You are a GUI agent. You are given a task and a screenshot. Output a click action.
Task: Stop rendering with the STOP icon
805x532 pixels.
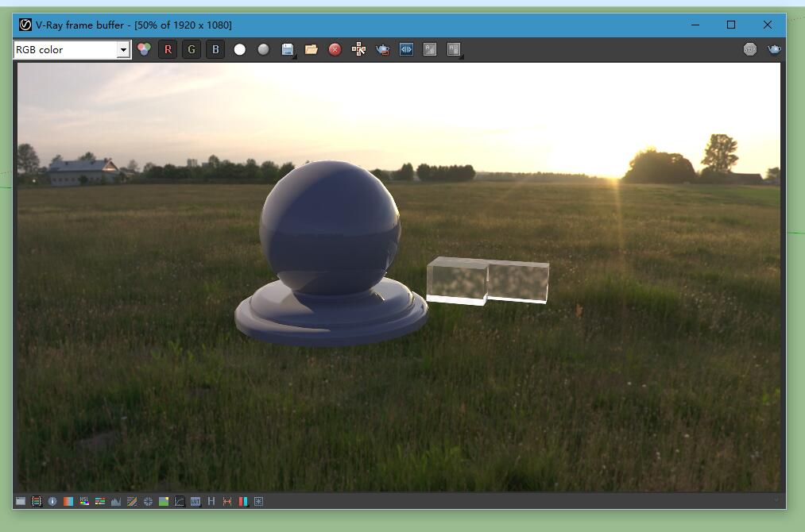click(x=750, y=49)
